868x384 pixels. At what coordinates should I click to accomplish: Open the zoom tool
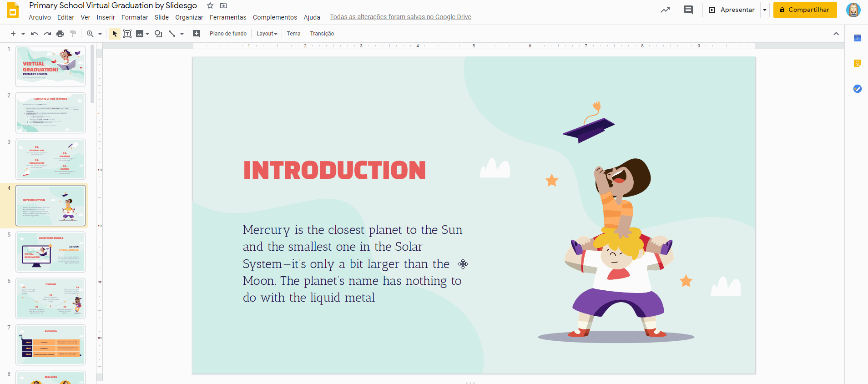click(x=90, y=34)
